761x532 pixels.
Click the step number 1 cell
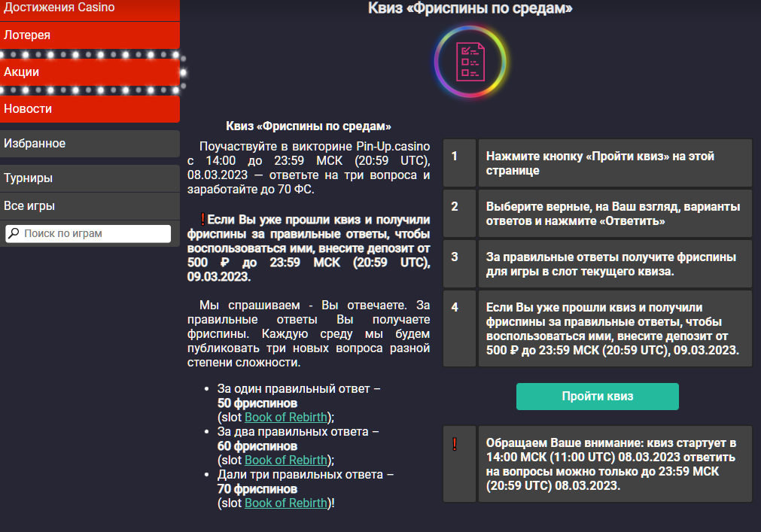point(458,163)
